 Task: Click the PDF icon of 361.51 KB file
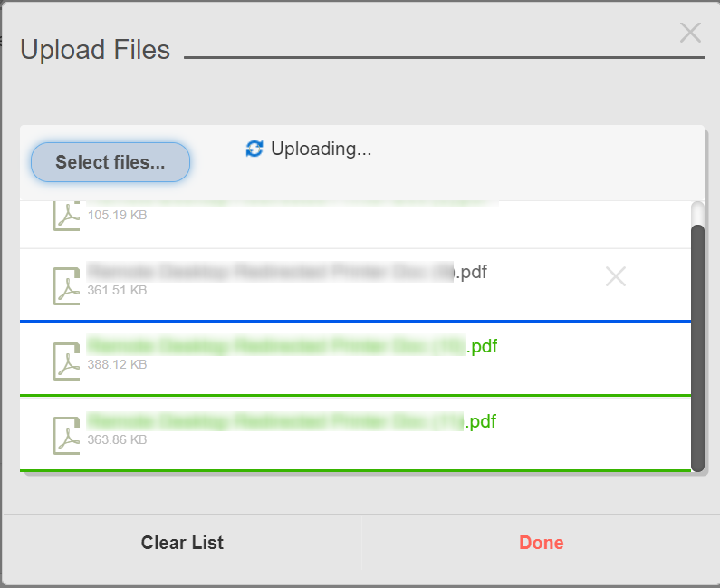pos(66,286)
